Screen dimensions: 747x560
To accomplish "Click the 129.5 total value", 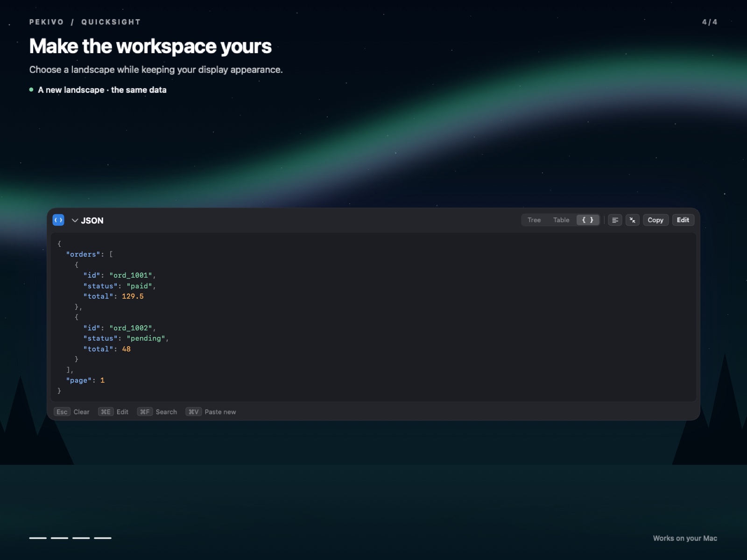I will (133, 296).
